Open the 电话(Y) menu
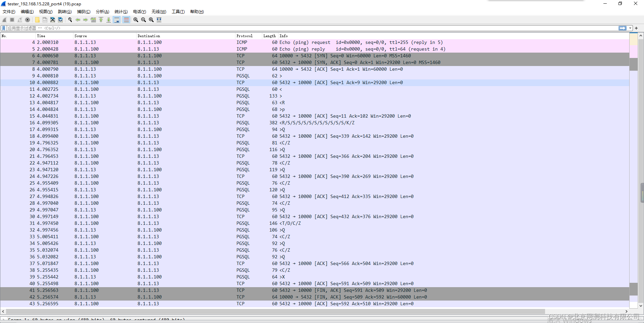Screen dimensions: 644x323 point(140,12)
